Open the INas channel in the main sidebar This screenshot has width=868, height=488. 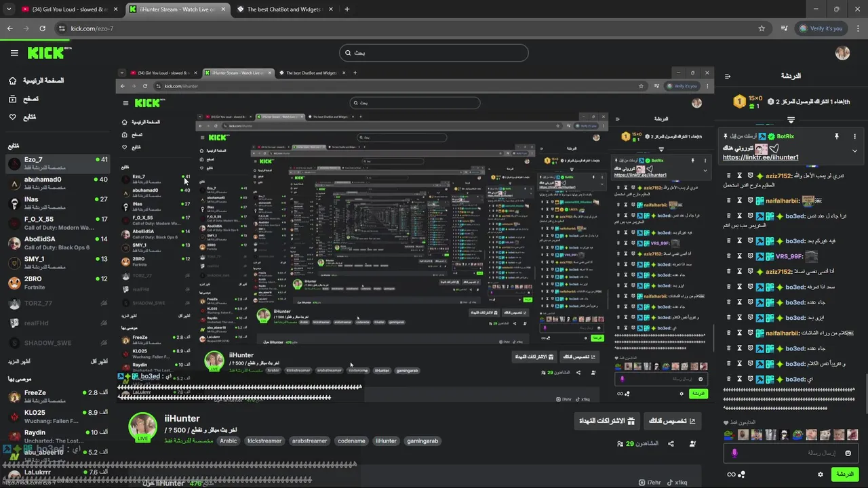[x=58, y=203]
